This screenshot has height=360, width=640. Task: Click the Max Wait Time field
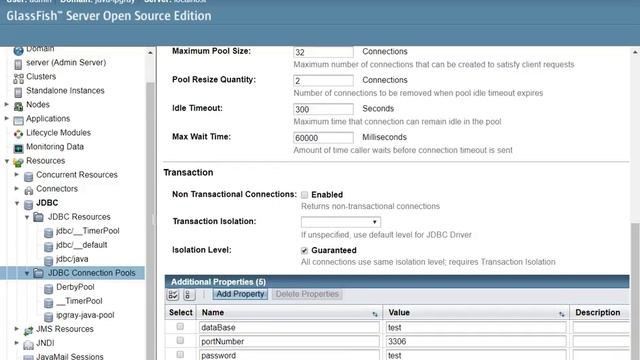click(x=323, y=138)
